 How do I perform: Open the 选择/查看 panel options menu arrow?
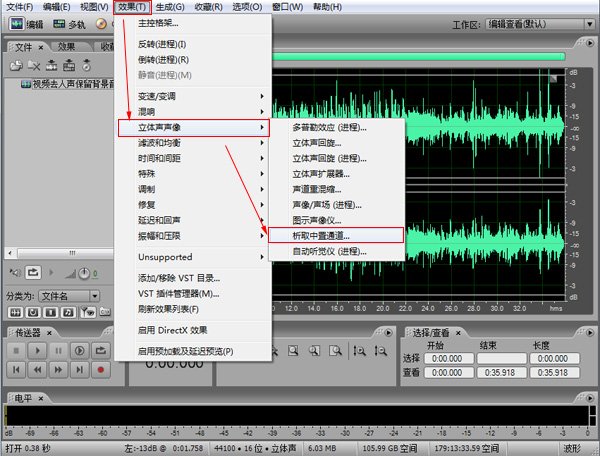coord(590,332)
